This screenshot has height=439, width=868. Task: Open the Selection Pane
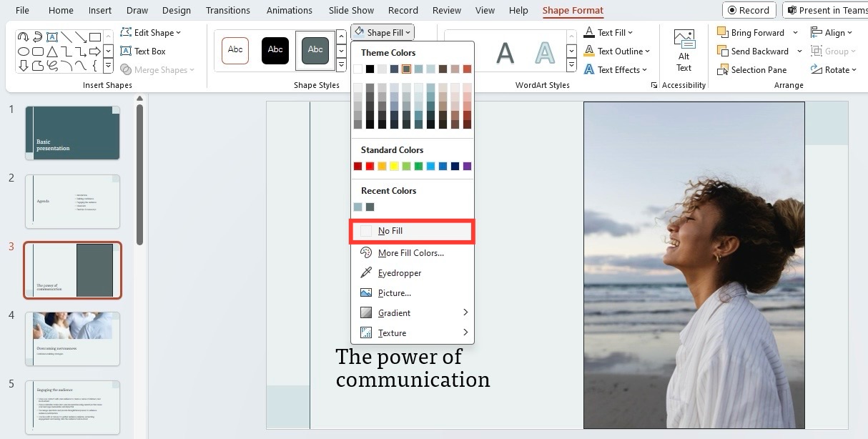coord(751,70)
